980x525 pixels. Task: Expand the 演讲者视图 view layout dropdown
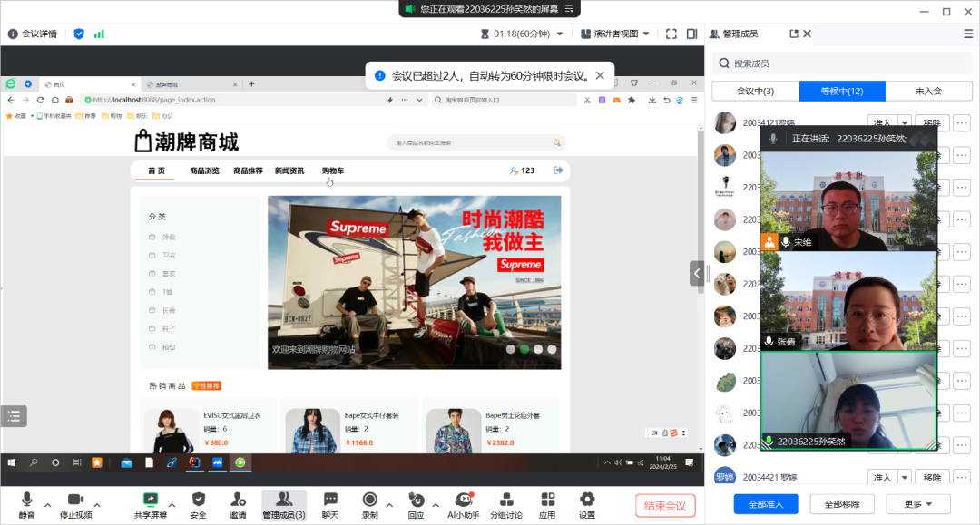[x=646, y=34]
